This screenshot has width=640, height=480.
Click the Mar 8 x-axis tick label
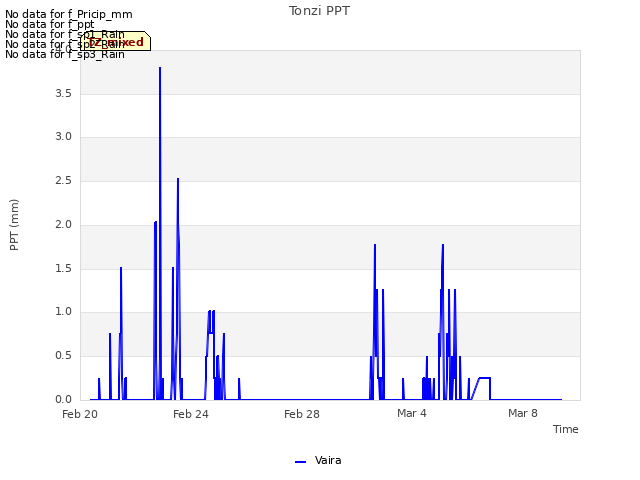tap(523, 413)
